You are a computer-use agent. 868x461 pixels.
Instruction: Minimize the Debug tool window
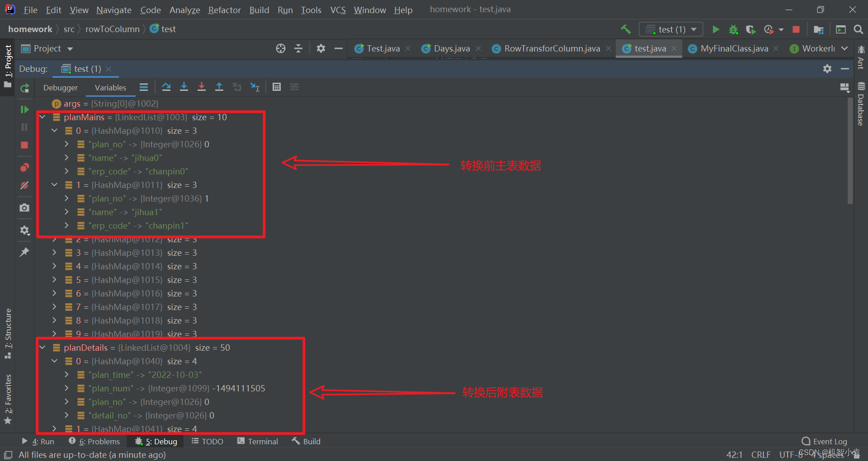click(845, 69)
